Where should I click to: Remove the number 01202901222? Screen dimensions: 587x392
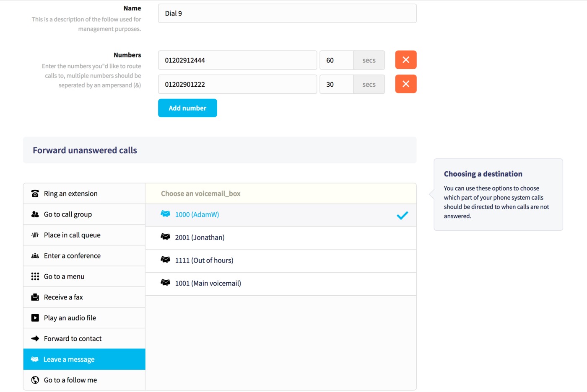406,84
